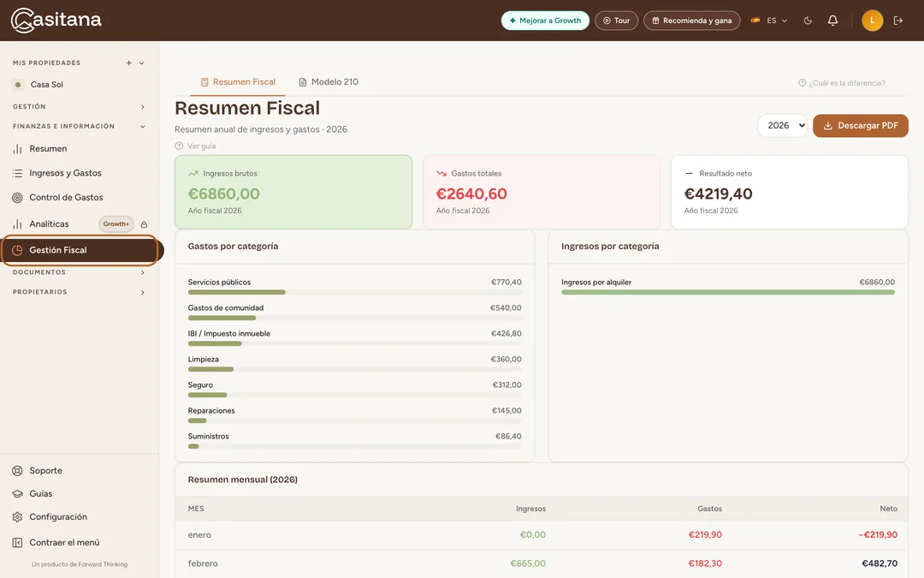Add a property with plus icon
924x578 pixels.
[128, 63]
